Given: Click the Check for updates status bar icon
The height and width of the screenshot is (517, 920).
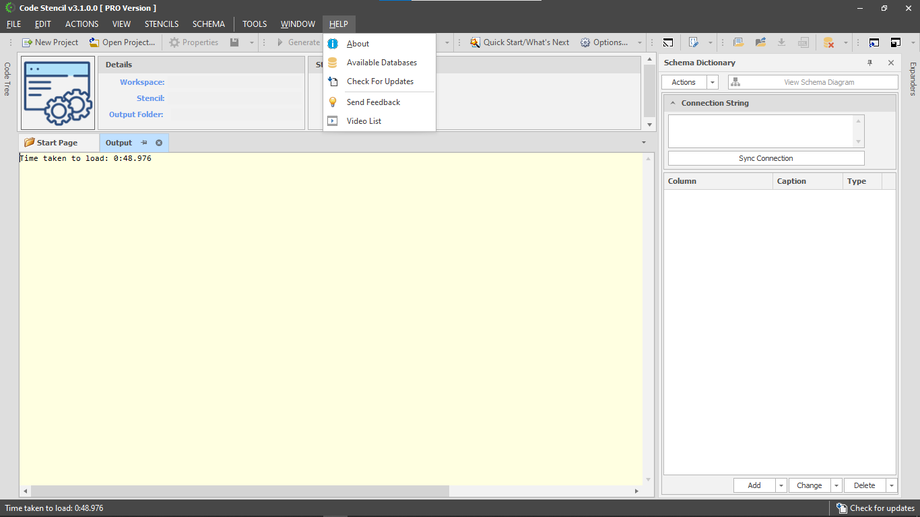Looking at the screenshot, I should pos(842,508).
